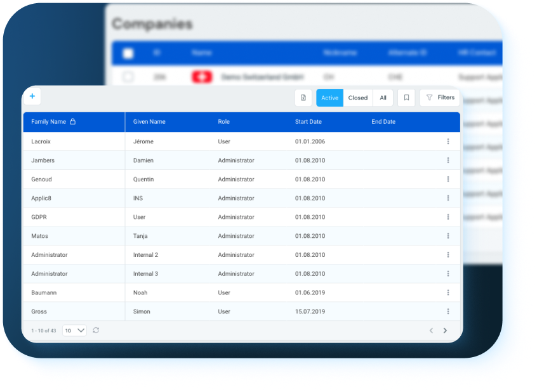
Task: Open row menu for Gross
Action: [448, 311]
